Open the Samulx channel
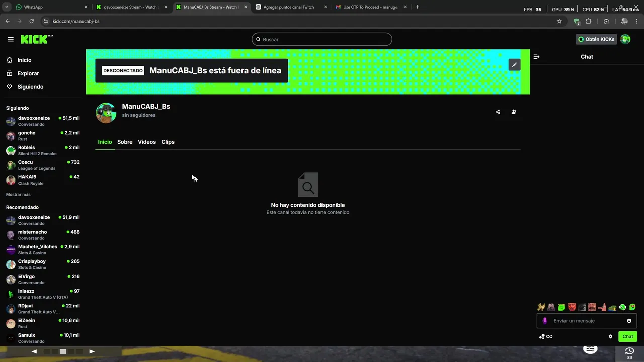644x362 pixels. coord(43,338)
